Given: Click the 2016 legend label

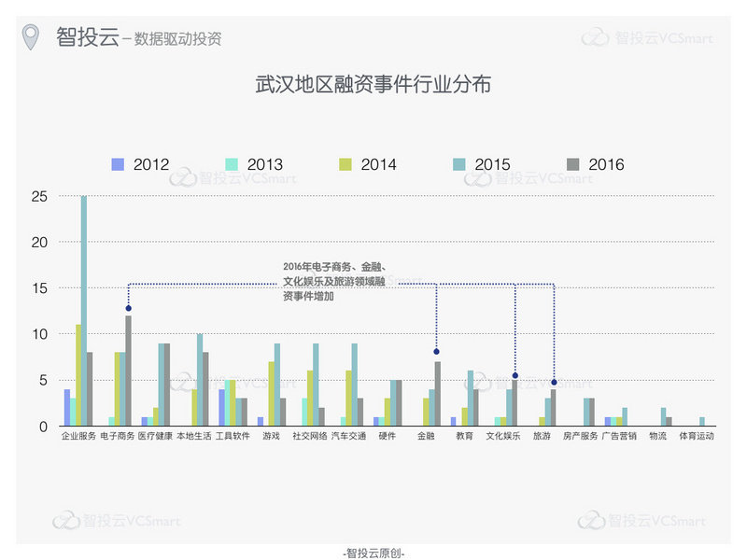Looking at the screenshot, I should (x=607, y=165).
